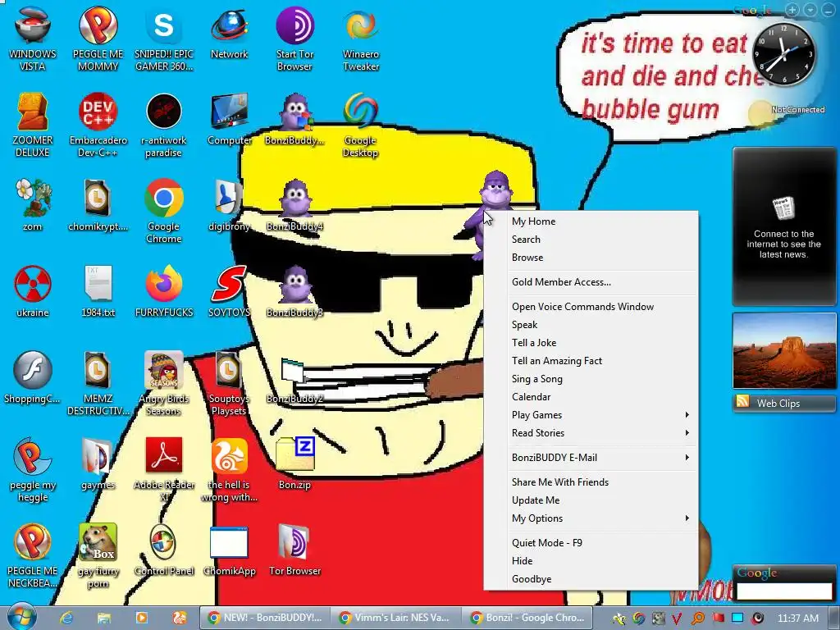Select the Google Desktop icon
Viewport: 840px width, 630px height.
click(x=361, y=125)
